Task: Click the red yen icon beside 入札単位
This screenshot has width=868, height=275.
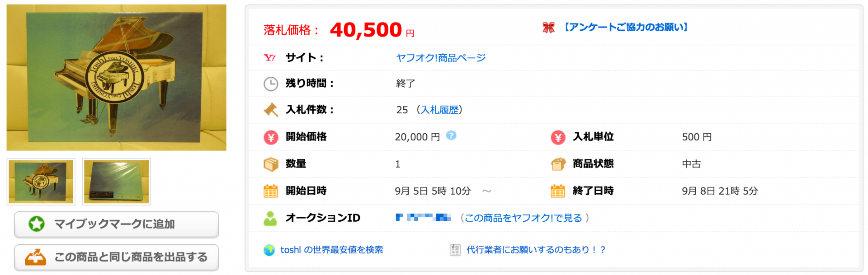Action: coord(558,137)
